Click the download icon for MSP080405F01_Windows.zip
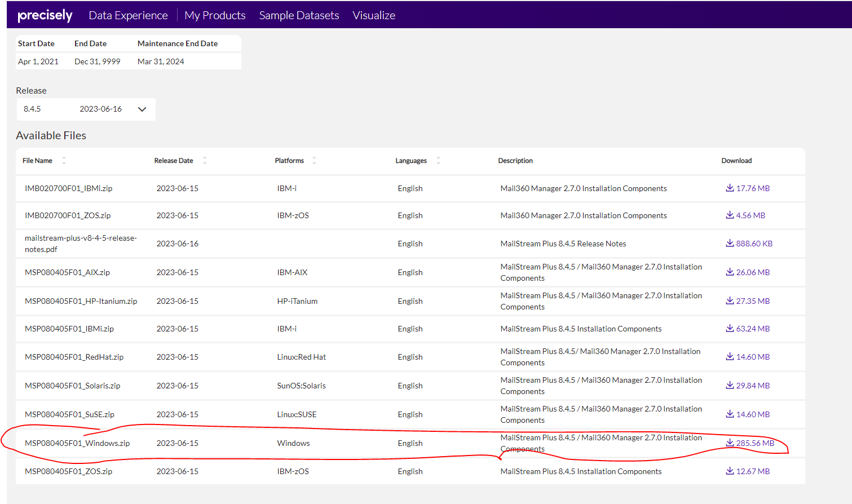The width and height of the screenshot is (852, 504). point(730,443)
